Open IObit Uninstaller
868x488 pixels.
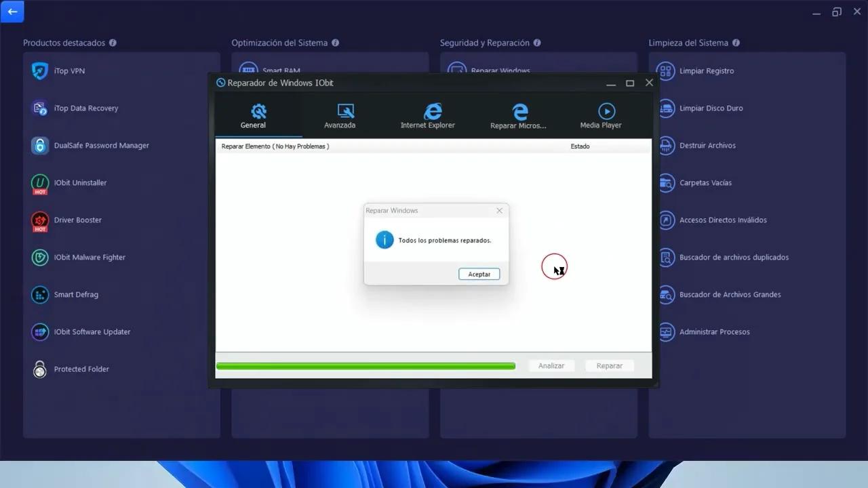pyautogui.click(x=80, y=182)
